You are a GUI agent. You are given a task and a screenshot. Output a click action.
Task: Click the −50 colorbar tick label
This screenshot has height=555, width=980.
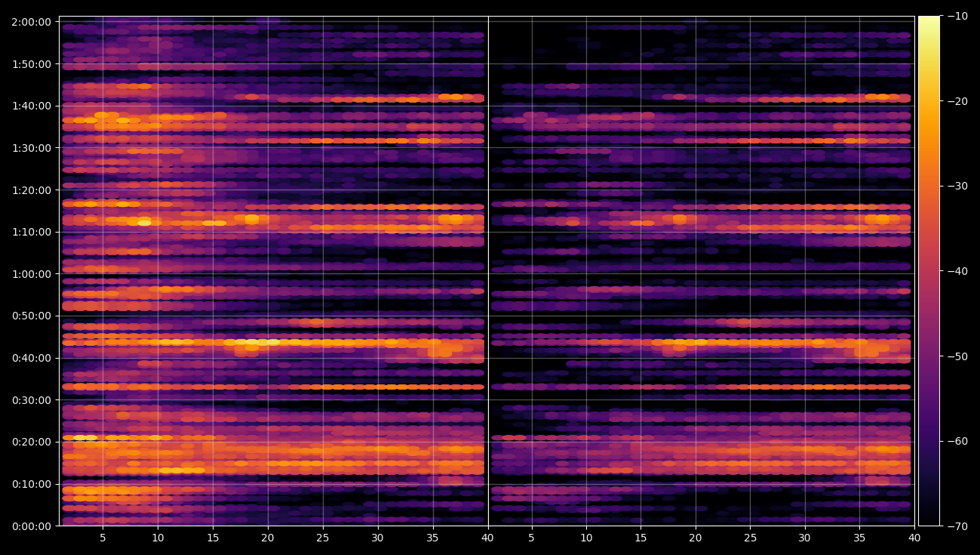click(957, 356)
